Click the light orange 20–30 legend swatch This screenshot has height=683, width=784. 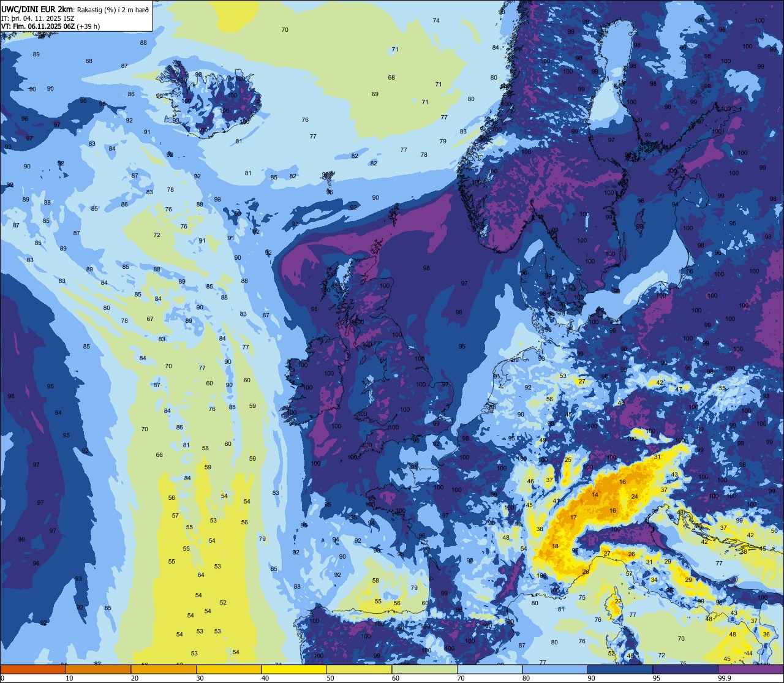tap(164, 669)
